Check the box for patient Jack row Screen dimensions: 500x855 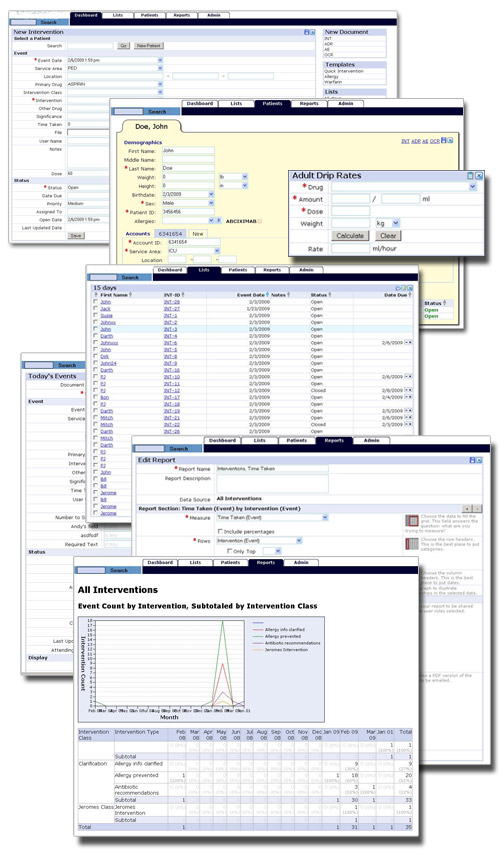click(96, 309)
